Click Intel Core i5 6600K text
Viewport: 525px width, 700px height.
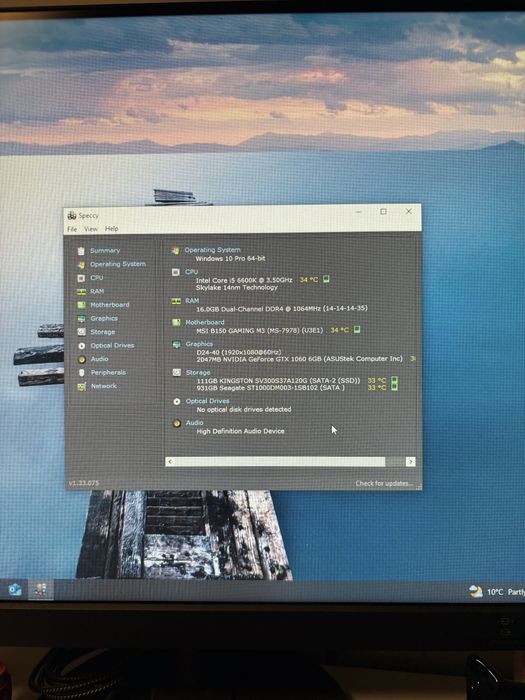[244, 280]
